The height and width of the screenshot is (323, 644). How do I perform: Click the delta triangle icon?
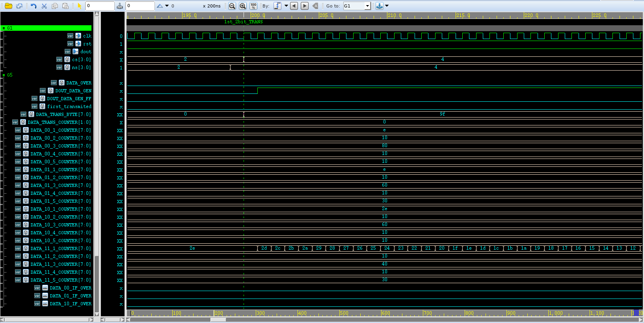point(160,6)
